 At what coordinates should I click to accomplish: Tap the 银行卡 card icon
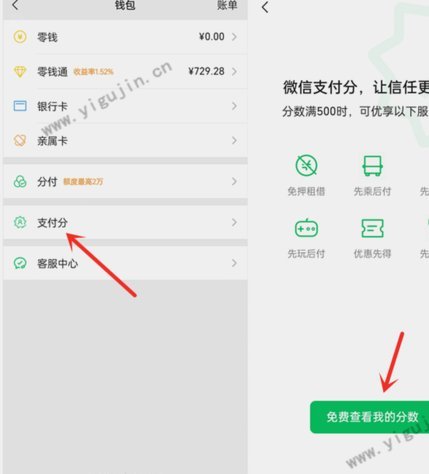[20, 106]
